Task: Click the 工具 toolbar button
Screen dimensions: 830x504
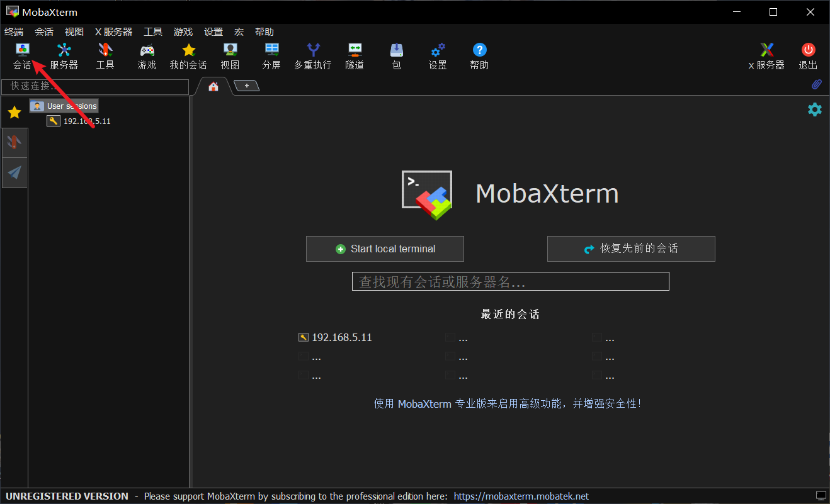Action: pos(105,56)
